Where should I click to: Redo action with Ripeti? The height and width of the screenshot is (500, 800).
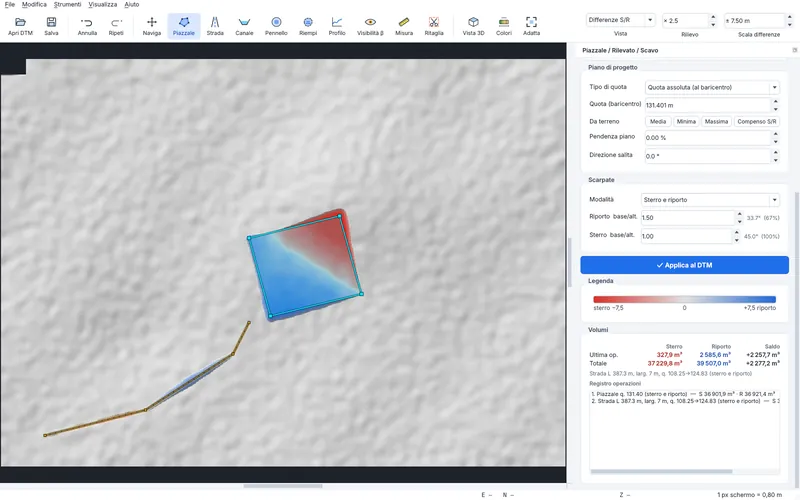pyautogui.click(x=116, y=26)
